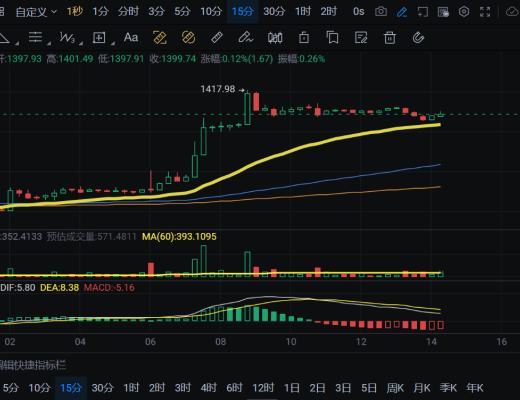Click the cloud sync icon
The image size is (520, 400).
[x=513, y=12]
